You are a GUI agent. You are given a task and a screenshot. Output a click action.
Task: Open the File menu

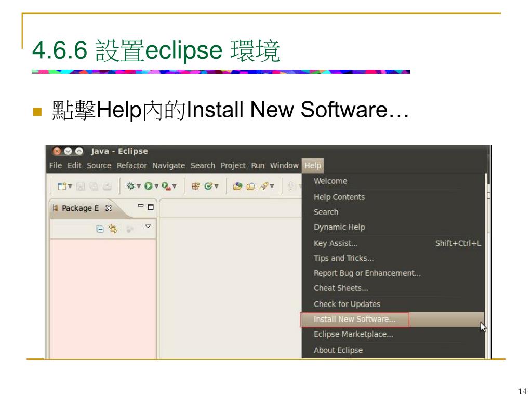pos(56,165)
